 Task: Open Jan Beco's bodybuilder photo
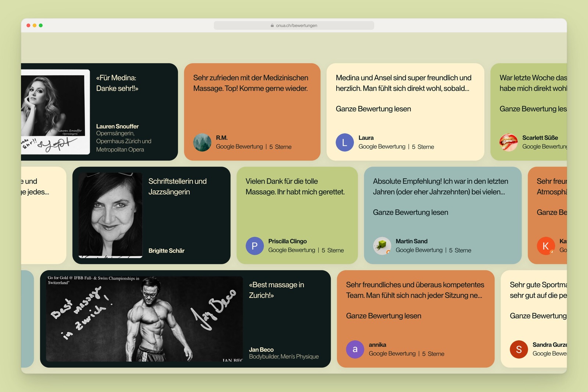[144, 319]
